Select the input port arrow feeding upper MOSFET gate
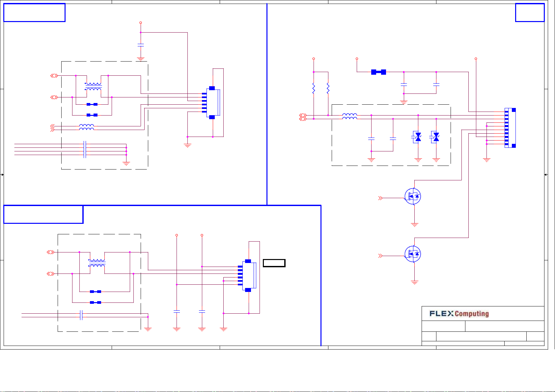The width and height of the screenshot is (555, 392). 380,198
